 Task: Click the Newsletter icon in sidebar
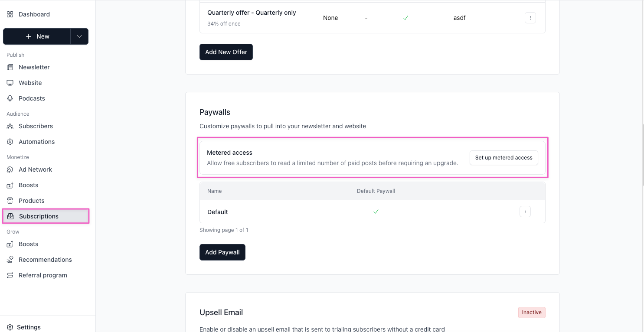tap(10, 67)
